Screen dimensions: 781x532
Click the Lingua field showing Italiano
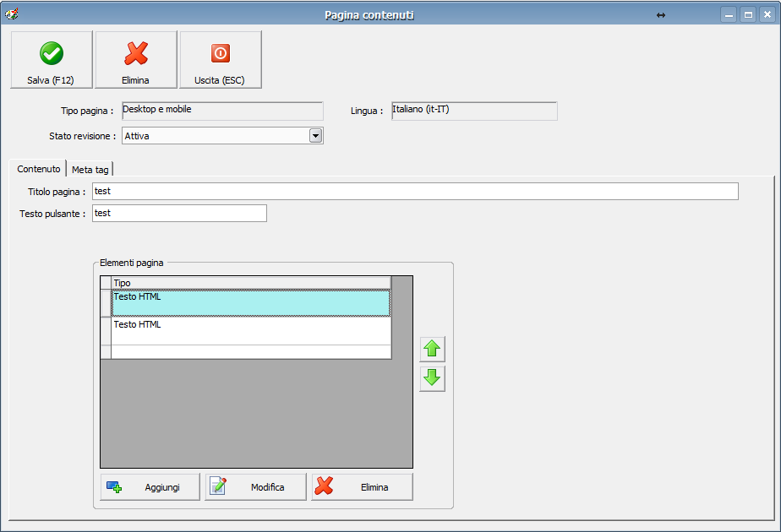tap(474, 111)
